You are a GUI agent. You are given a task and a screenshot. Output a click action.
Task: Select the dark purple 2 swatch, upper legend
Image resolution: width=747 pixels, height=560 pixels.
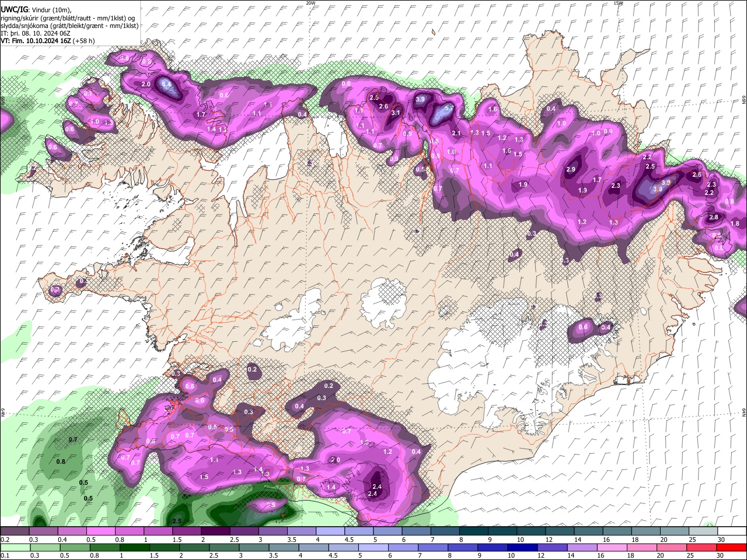click(x=215, y=531)
